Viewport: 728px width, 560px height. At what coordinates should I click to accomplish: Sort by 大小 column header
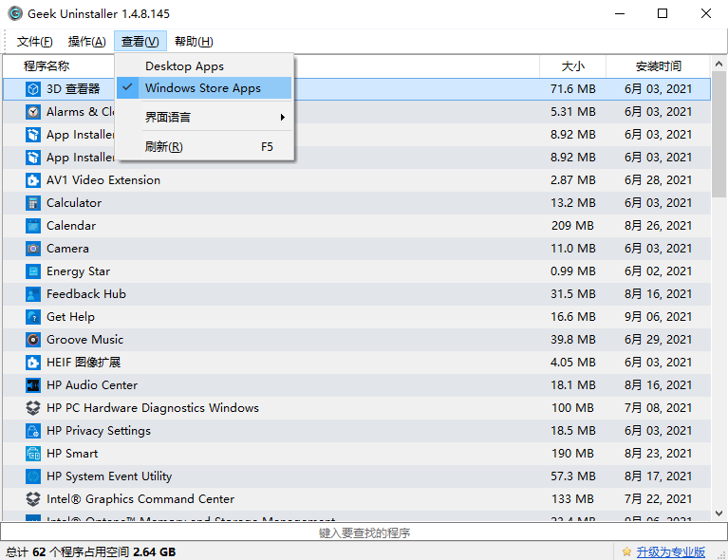click(x=572, y=66)
